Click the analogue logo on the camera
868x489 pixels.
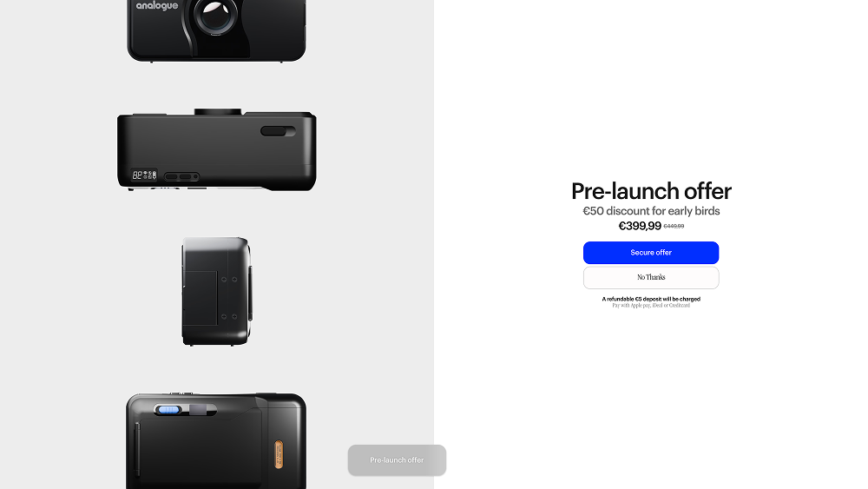coord(157,6)
